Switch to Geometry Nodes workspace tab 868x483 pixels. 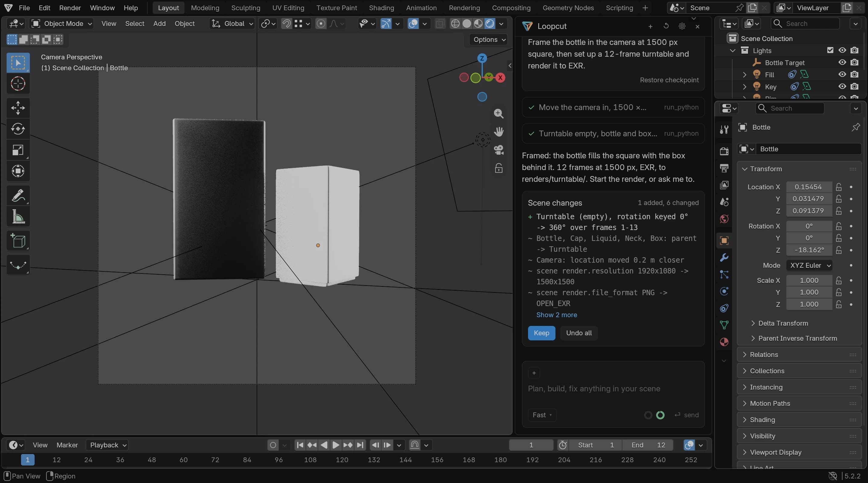(568, 8)
